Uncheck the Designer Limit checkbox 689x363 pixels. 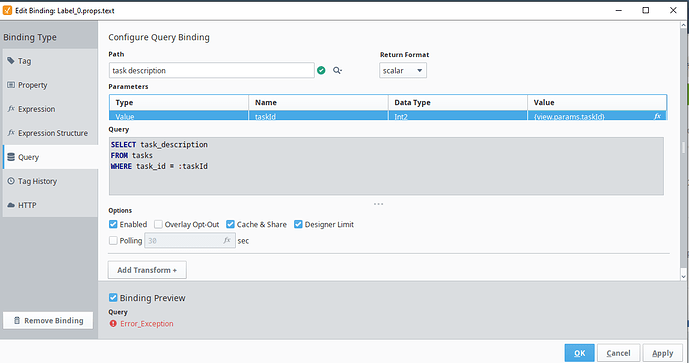[298, 224]
